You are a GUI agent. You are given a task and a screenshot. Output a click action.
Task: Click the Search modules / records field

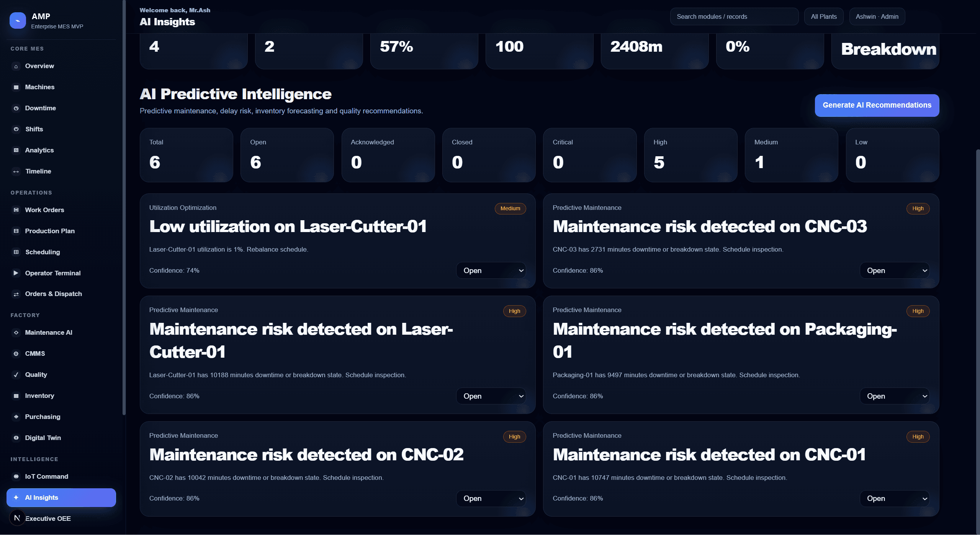(734, 16)
